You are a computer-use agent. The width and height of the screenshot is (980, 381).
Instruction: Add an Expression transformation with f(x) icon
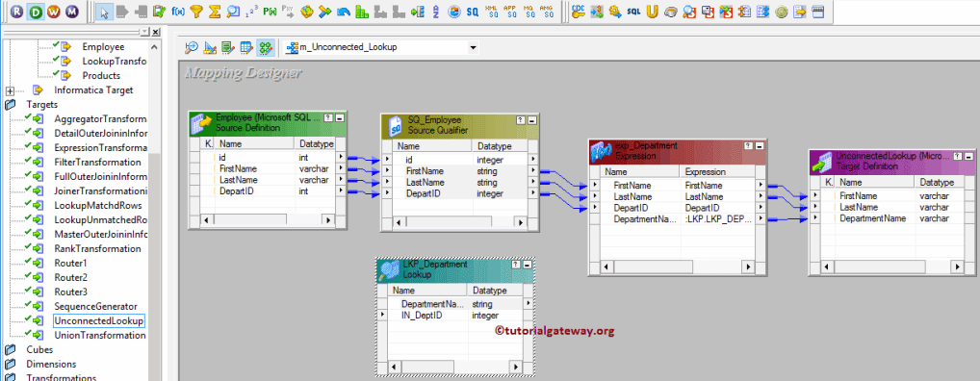tap(178, 12)
